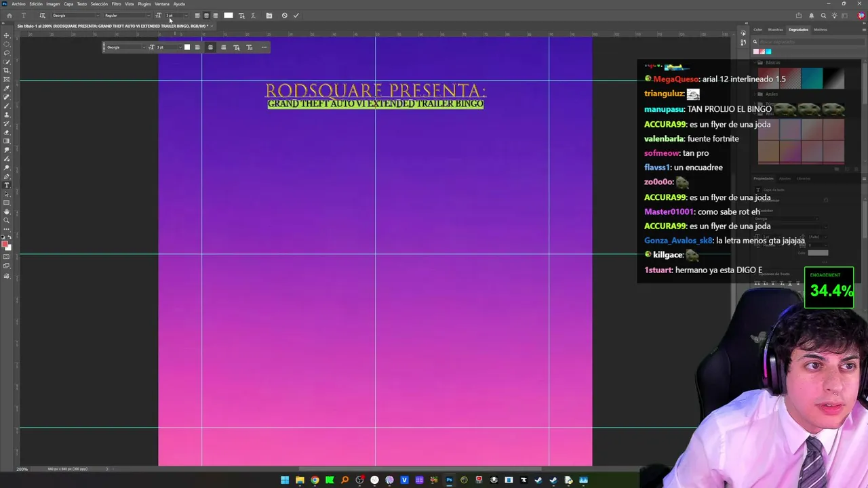Switch to the Motivos tab
This screenshot has height=488, width=868.
coord(821,30)
